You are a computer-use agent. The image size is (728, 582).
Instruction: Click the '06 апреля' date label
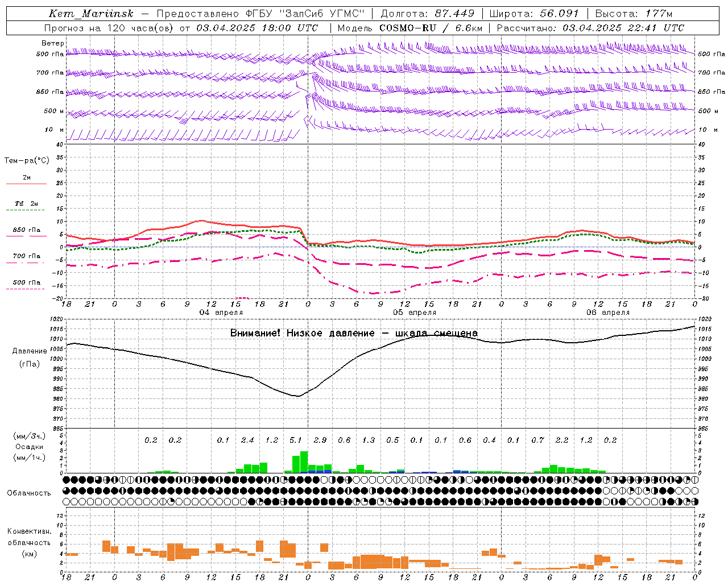click(608, 313)
